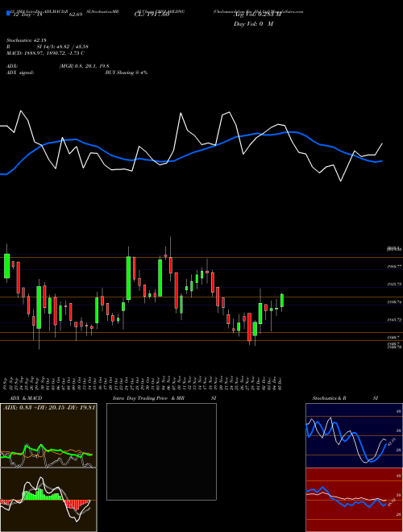Click the 'Intra Day Trading Price & MR' title

148,398
